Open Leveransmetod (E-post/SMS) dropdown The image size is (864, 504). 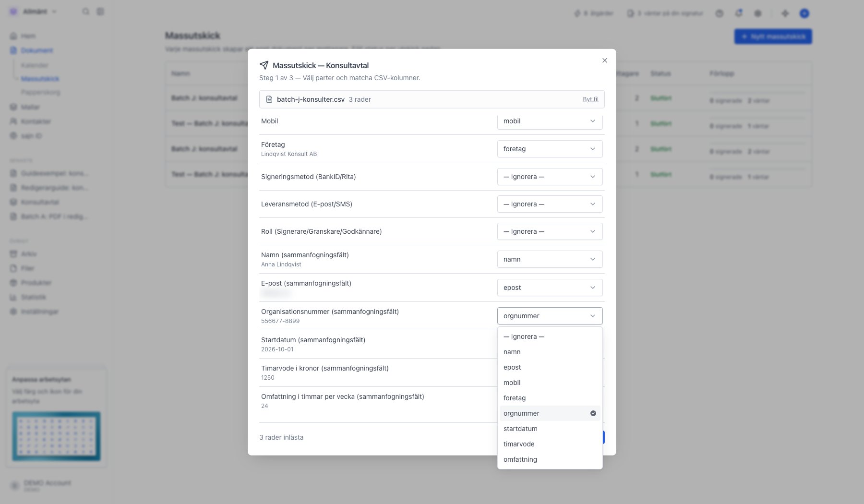(550, 204)
